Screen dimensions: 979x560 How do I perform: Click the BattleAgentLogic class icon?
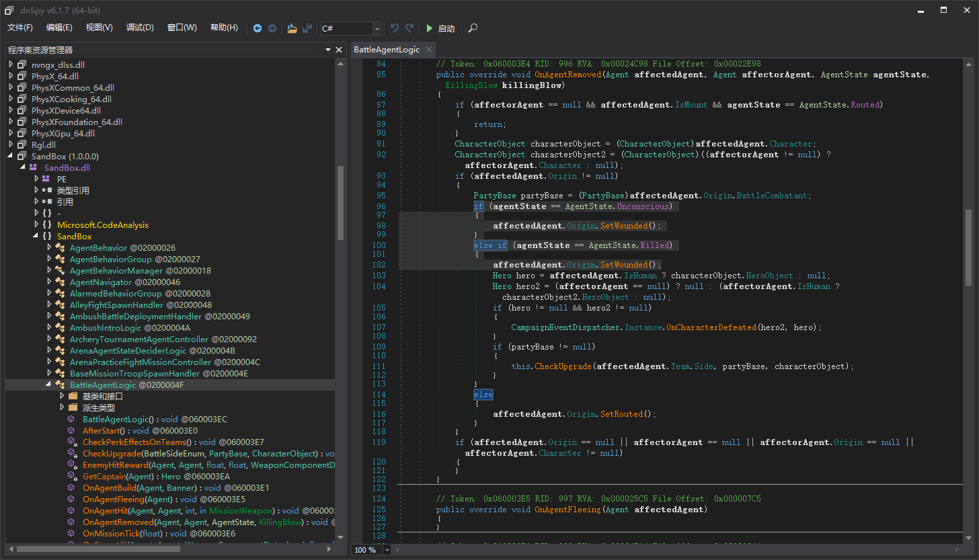(x=60, y=385)
